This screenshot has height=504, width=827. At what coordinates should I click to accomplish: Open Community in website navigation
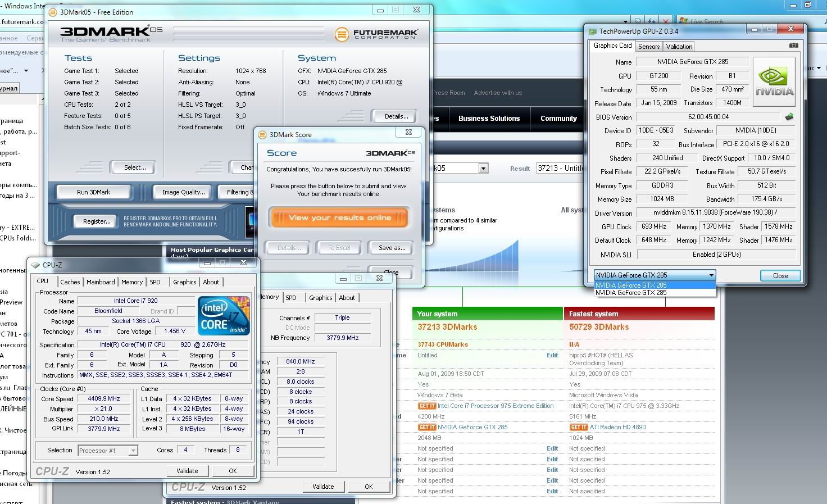(558, 119)
